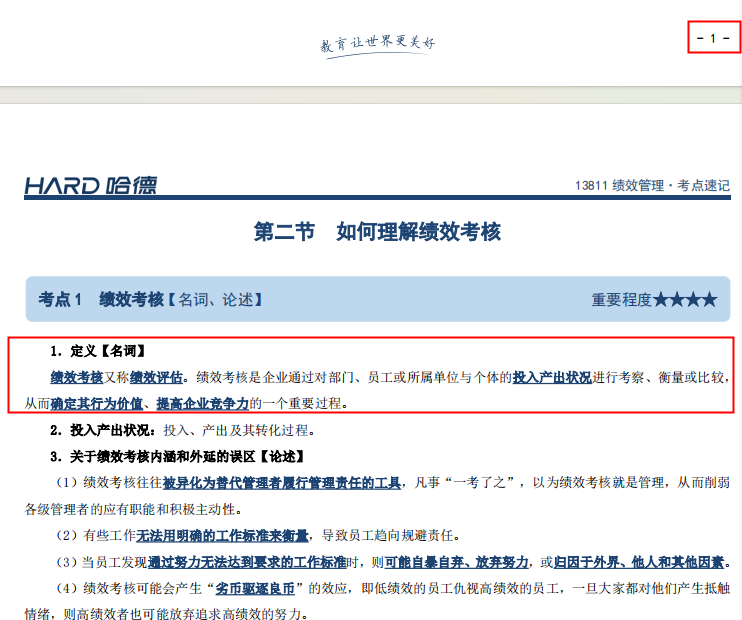The height and width of the screenshot is (620, 742).
Task: Click the text "投入、产出及其转化过程。"
Action: pos(239,430)
